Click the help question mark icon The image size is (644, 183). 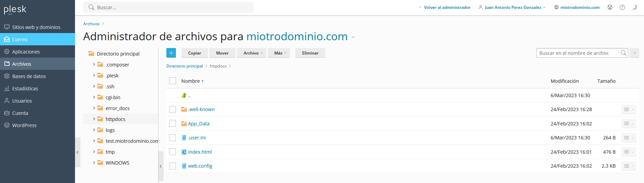[x=622, y=7]
